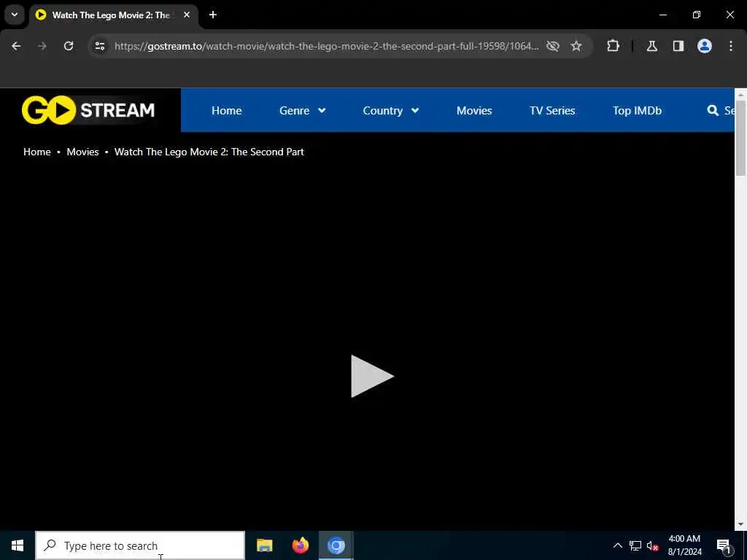Toggle the browser side panel

pos(678,46)
